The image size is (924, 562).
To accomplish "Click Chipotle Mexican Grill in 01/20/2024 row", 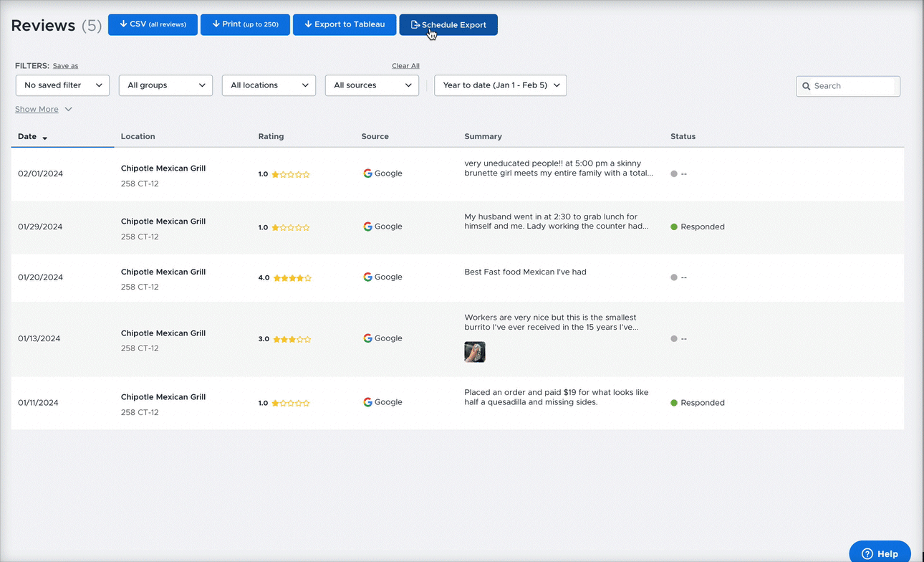I will pyautogui.click(x=163, y=272).
